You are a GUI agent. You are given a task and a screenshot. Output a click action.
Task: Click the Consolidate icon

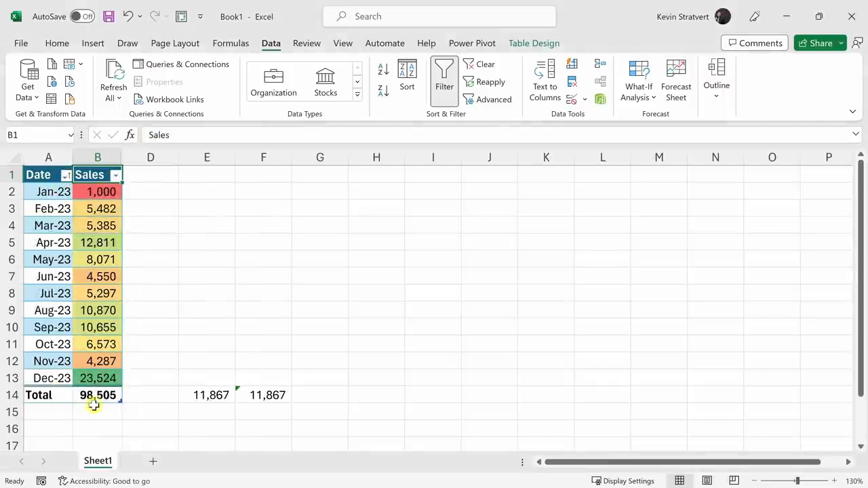coord(600,64)
